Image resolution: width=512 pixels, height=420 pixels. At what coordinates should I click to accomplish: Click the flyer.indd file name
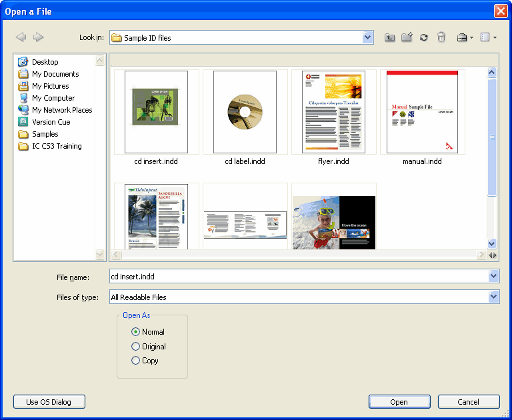[333, 161]
